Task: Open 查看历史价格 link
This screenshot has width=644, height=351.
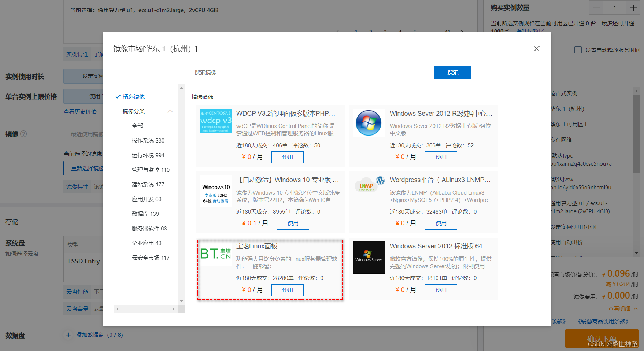Action: (x=80, y=111)
